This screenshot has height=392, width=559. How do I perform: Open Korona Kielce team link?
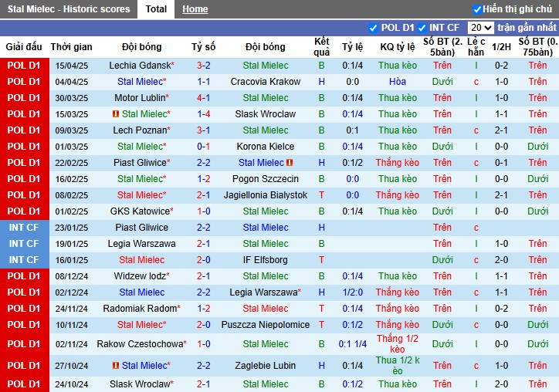266,147
